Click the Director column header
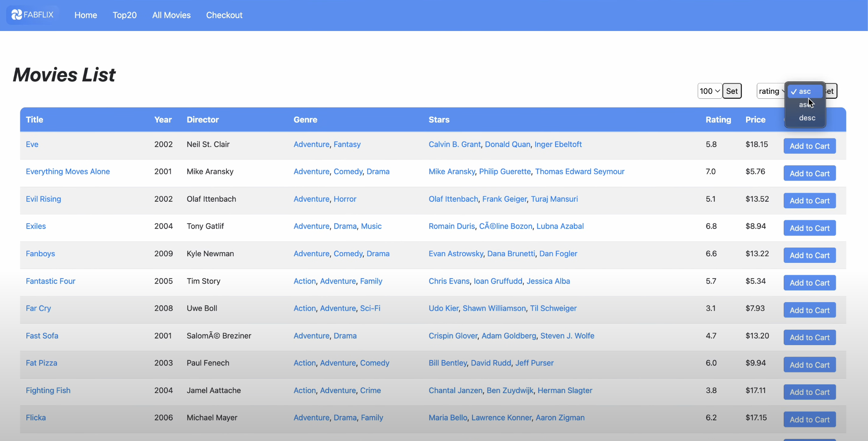Image resolution: width=868 pixels, height=441 pixels. pos(203,119)
